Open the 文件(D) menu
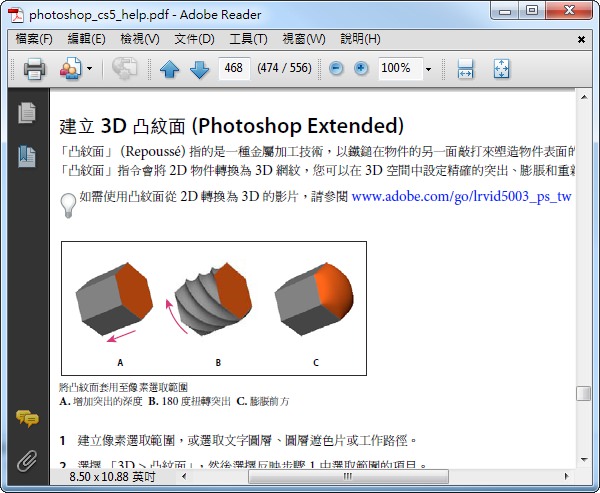 coord(194,39)
